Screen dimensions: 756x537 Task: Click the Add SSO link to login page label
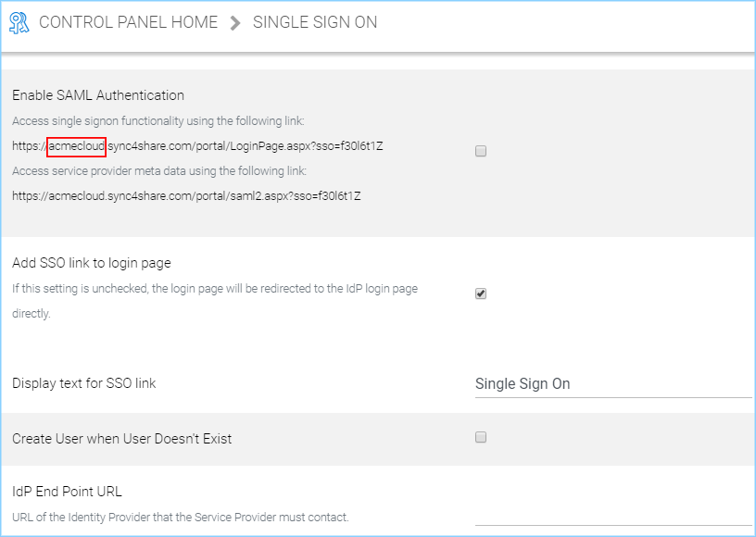pyautogui.click(x=92, y=263)
